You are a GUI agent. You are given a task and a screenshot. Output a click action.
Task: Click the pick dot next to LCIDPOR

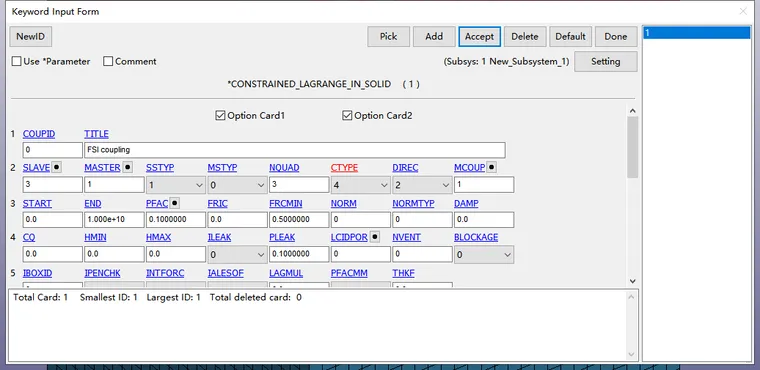pos(375,237)
